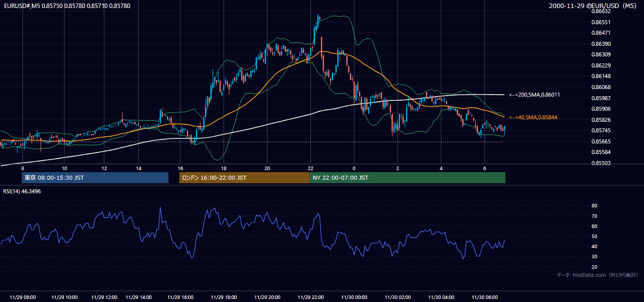Click price level 0.86068 on axis
The height and width of the screenshot is (302, 644).
601,87
